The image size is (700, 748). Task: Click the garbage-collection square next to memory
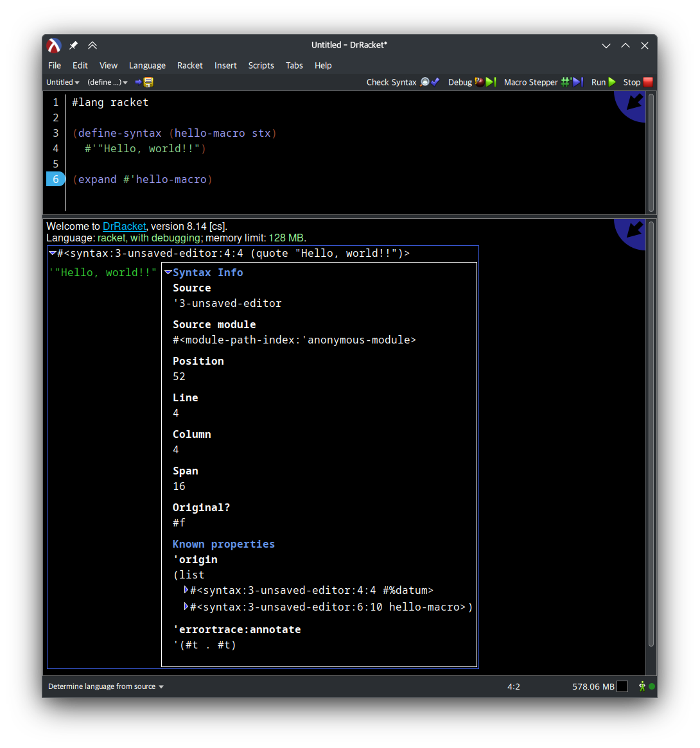(622, 686)
